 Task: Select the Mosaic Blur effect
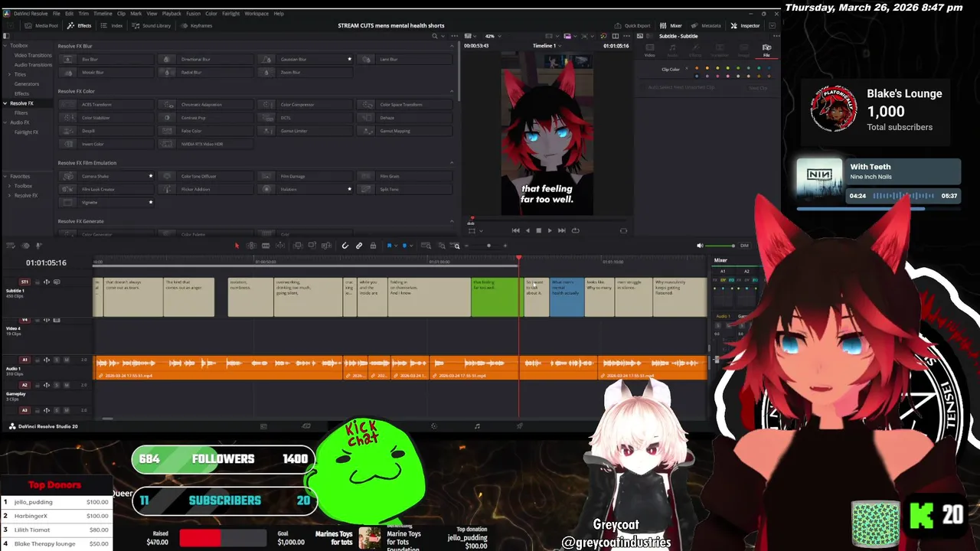[x=106, y=72]
